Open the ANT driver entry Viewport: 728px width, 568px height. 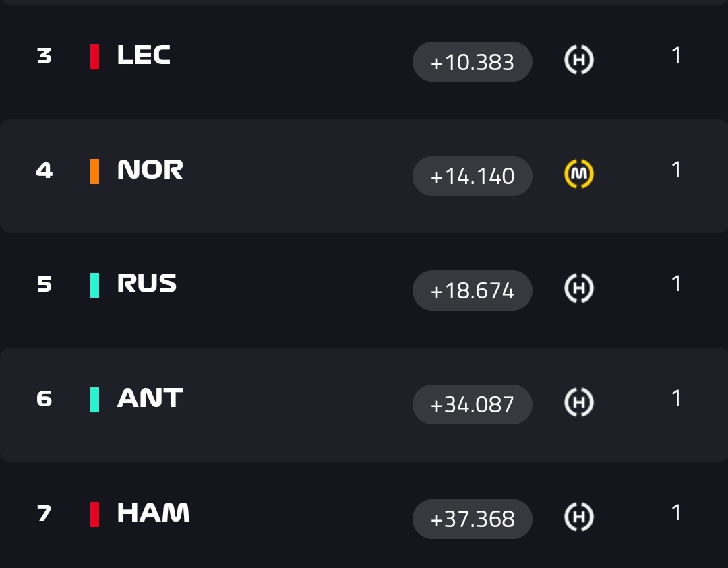tap(150, 398)
